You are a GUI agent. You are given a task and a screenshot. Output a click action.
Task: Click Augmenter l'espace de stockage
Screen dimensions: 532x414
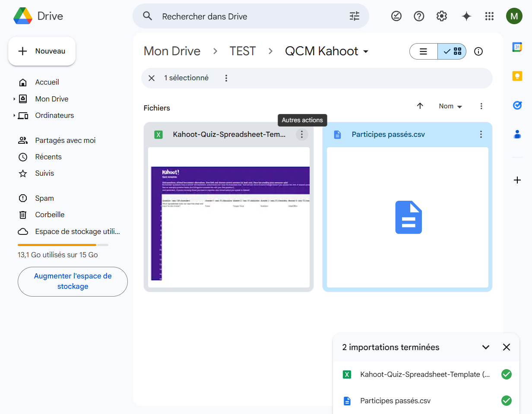[73, 281]
